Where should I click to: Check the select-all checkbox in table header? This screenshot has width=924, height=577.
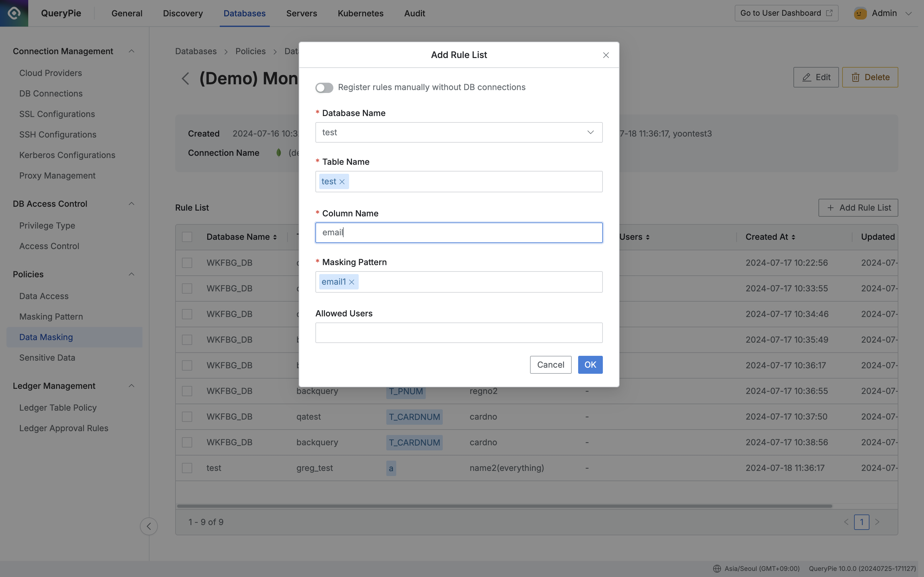(x=187, y=237)
